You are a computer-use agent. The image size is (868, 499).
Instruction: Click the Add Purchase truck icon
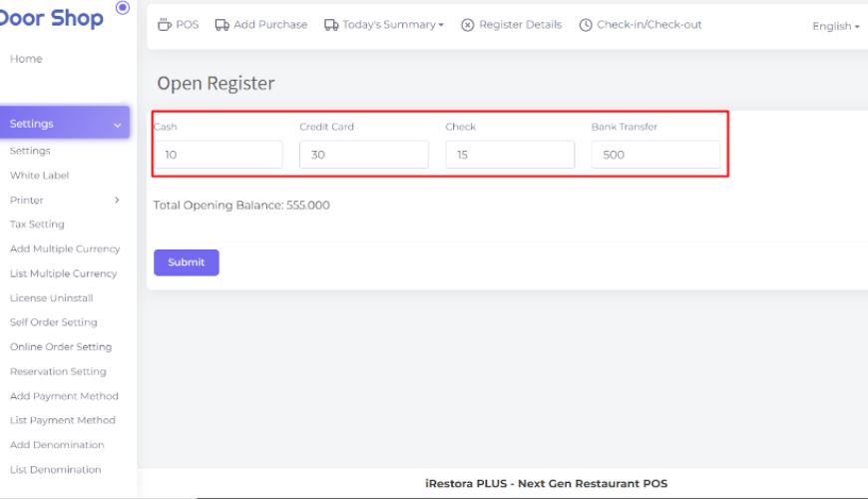222,25
